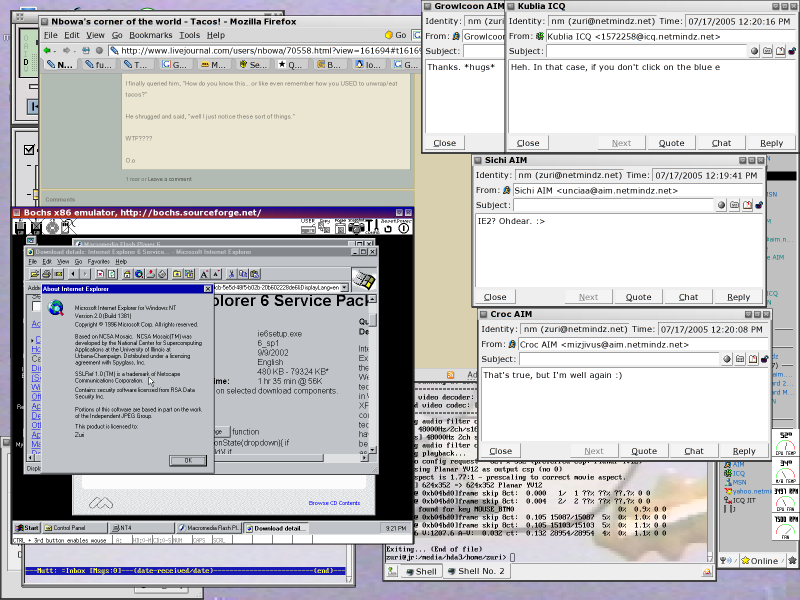800x600 pixels.
Task: Click the stop loading icon in Firefox
Action: pos(101,50)
